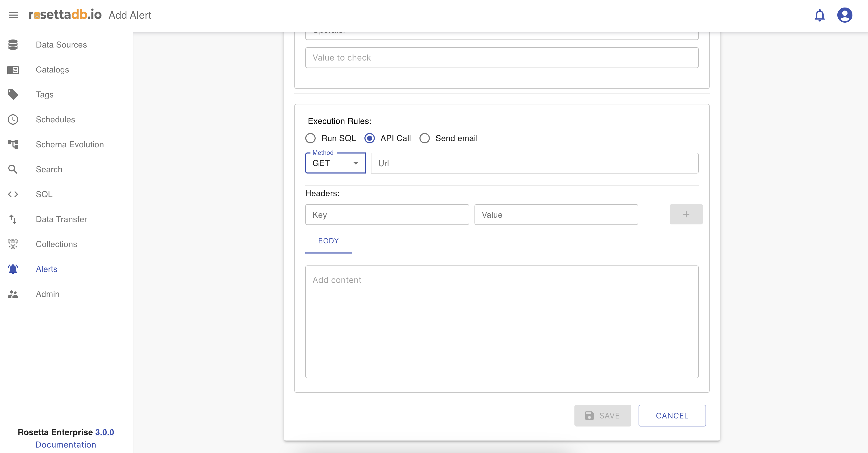Click the Schema Evolution tree icon
This screenshot has width=868, height=453.
(13, 144)
